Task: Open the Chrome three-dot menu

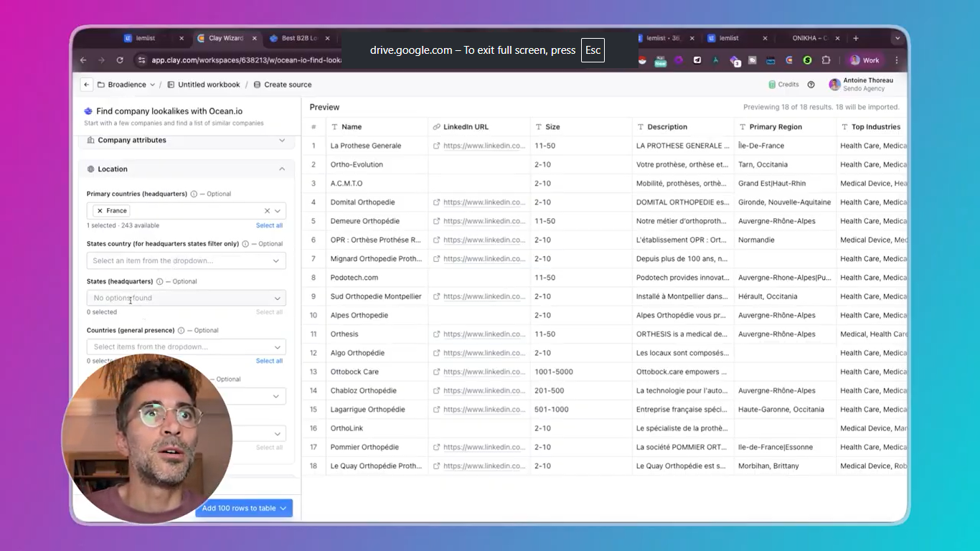Action: click(x=896, y=60)
